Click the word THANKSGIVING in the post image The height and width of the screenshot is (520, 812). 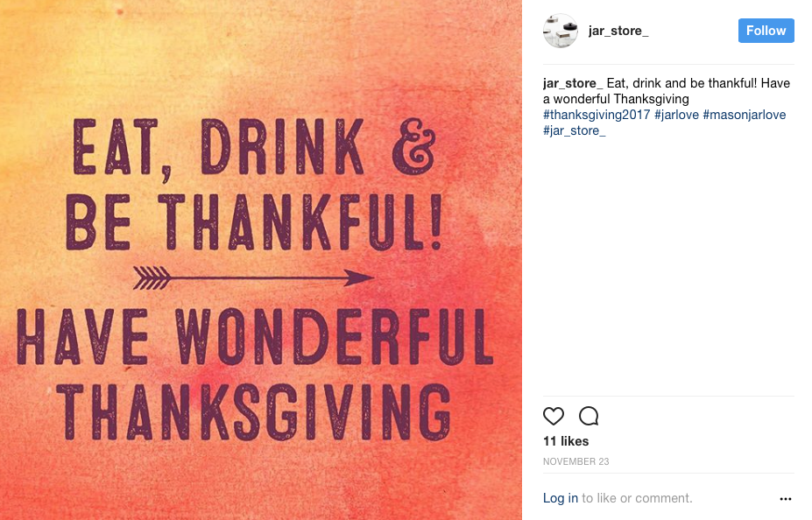[259, 411]
